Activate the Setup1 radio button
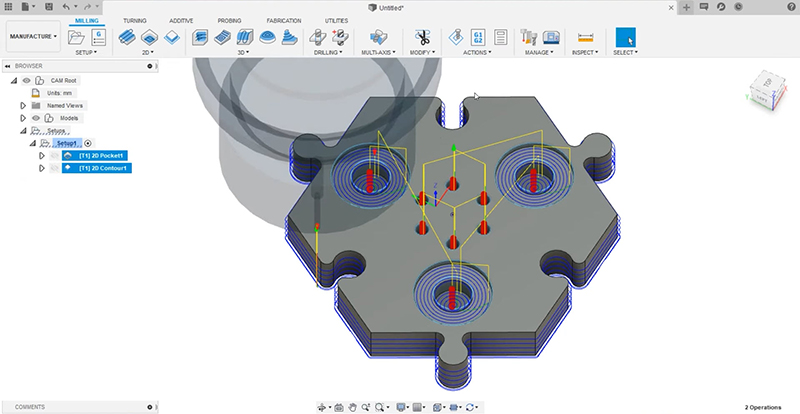This screenshot has width=800, height=414. pos(88,143)
